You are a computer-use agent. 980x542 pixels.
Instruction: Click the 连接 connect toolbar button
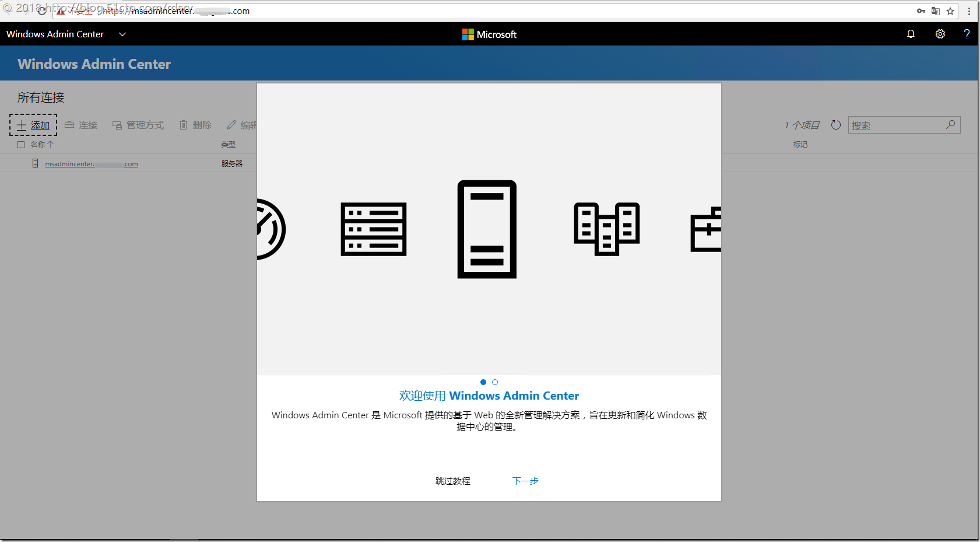[81, 125]
